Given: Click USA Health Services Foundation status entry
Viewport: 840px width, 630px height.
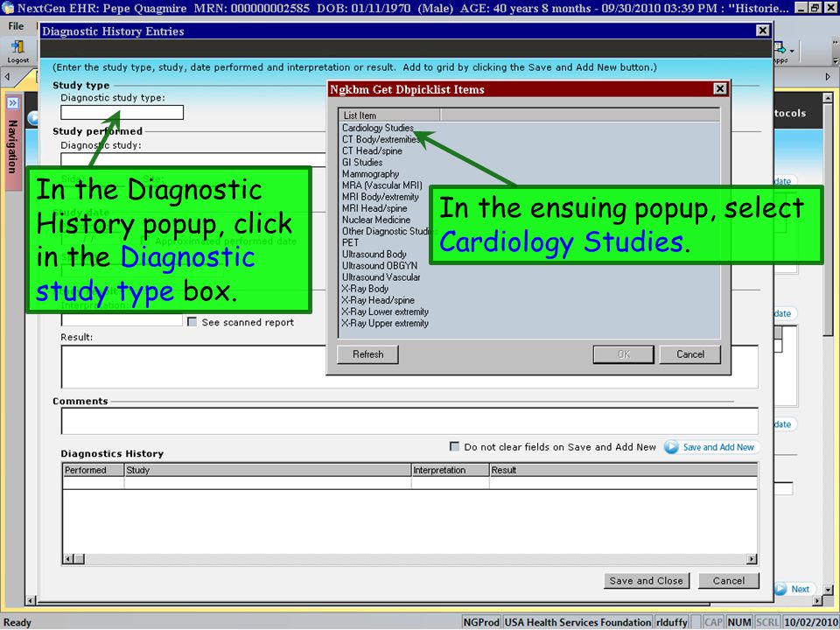Looking at the screenshot, I should tap(577, 622).
